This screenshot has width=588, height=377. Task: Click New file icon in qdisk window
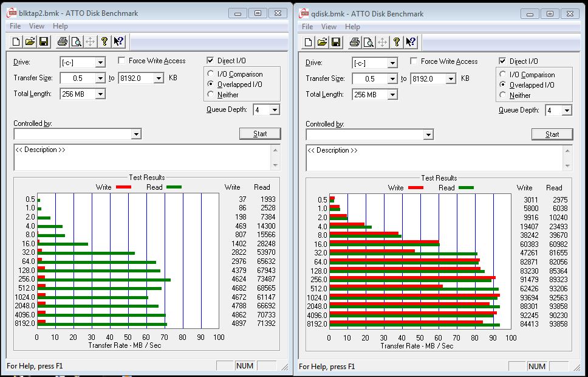point(309,42)
